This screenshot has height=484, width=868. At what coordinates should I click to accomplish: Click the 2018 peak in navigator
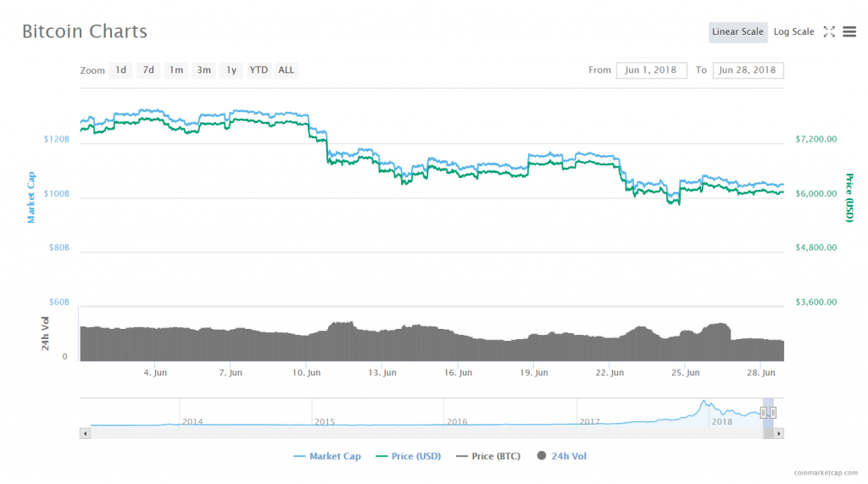[704, 403]
